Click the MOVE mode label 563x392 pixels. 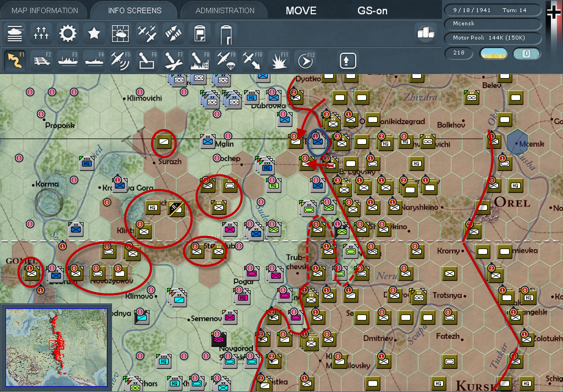pos(301,11)
